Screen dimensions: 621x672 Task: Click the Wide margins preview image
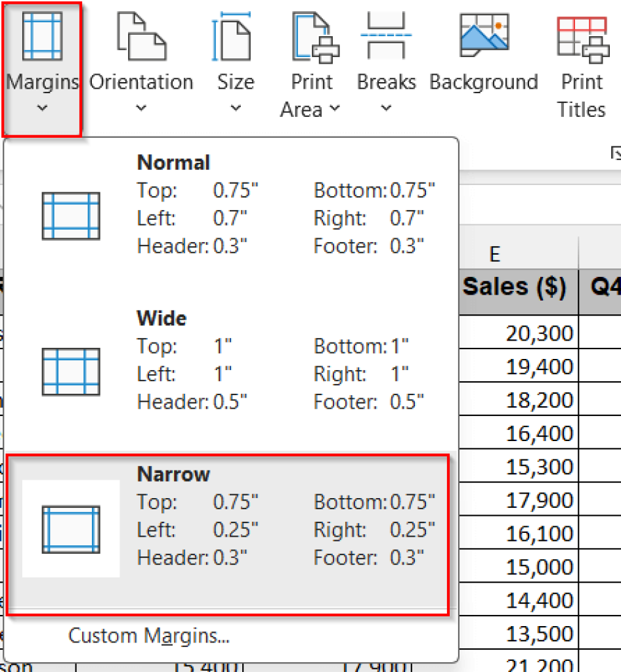click(71, 371)
